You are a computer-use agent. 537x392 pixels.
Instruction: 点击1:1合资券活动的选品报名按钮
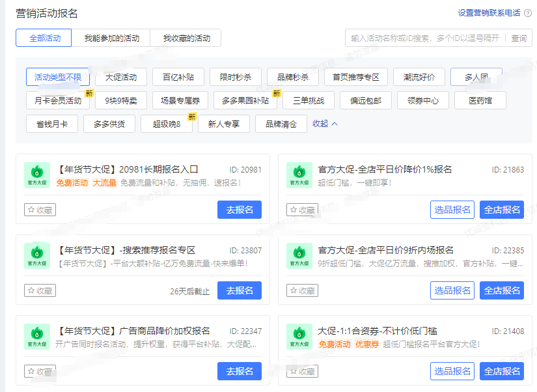(452, 371)
